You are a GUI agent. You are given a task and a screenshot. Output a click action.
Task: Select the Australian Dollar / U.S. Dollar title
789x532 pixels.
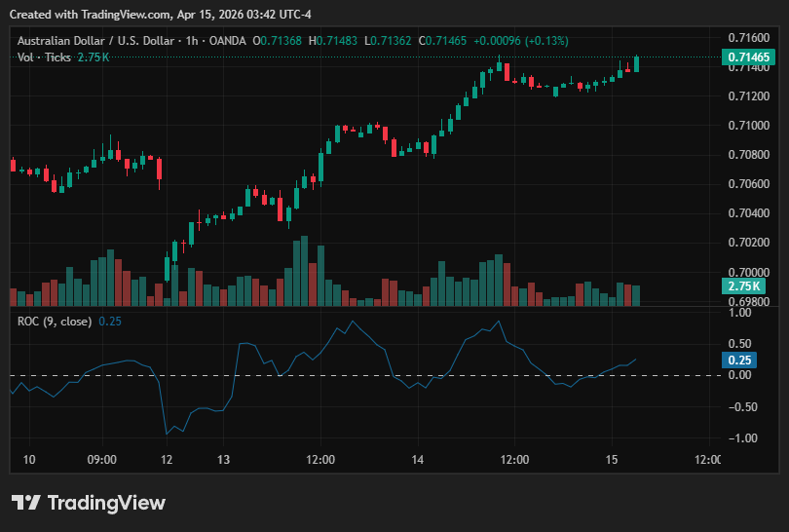96,41
